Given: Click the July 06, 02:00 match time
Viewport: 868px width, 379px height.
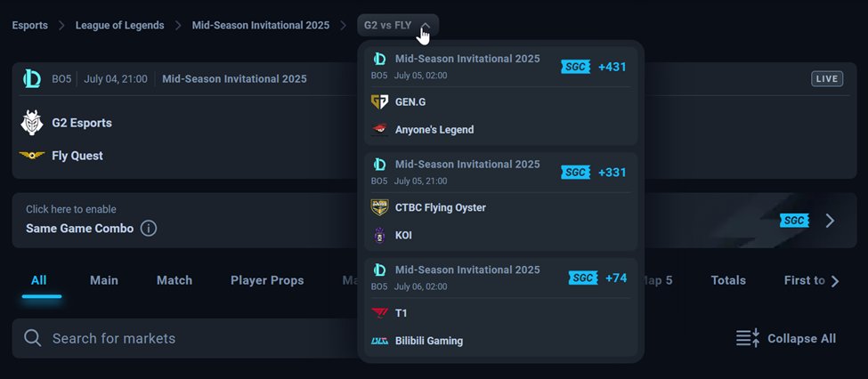Looking at the screenshot, I should pyautogui.click(x=421, y=286).
